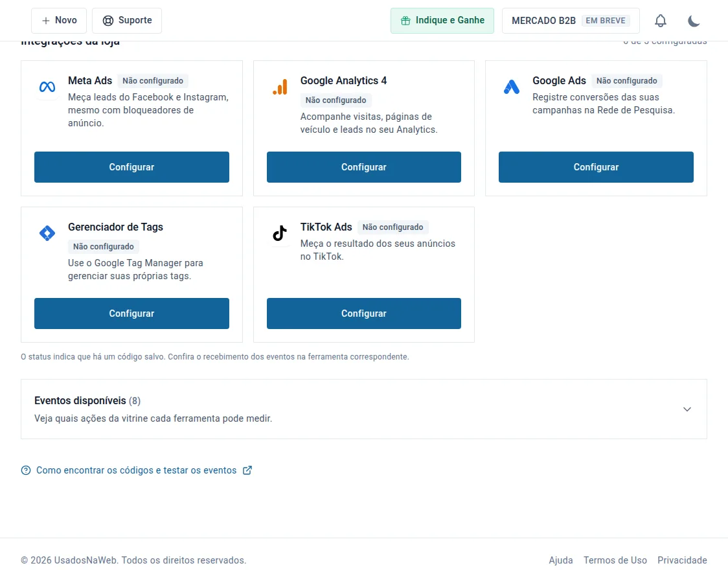The height and width of the screenshot is (570, 728).
Task: Click the 'Google Analytics 4' title
Action: (x=343, y=81)
